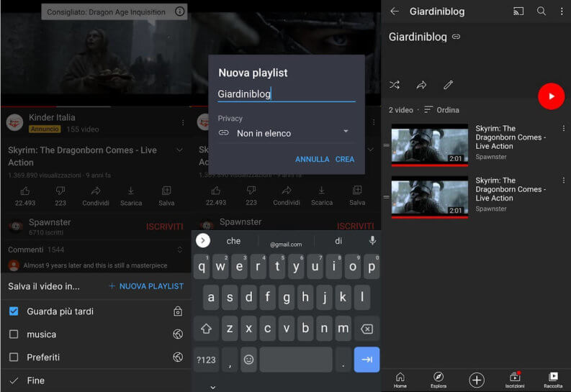Open the Kinder Italia ad options menu
The width and height of the screenshot is (571, 392).
point(183,123)
